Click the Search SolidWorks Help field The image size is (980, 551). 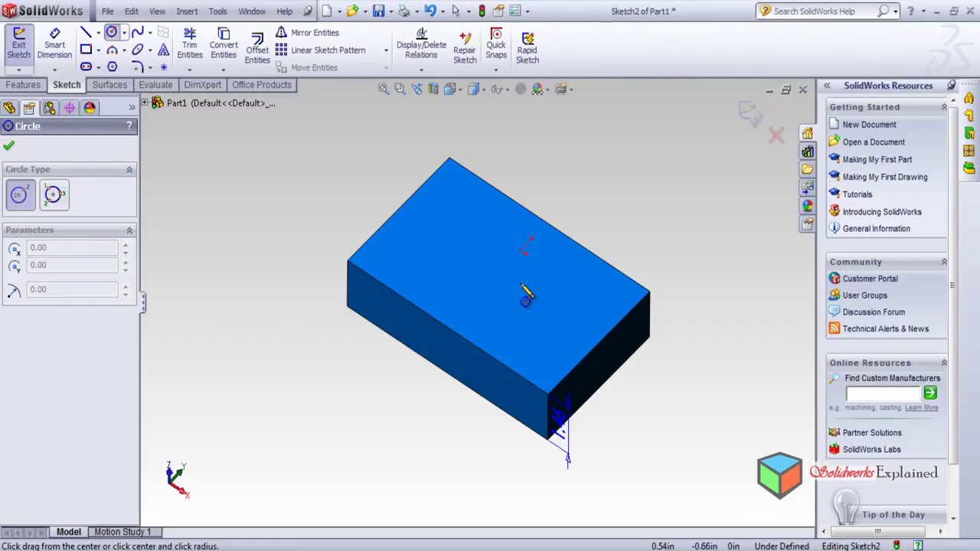click(824, 11)
